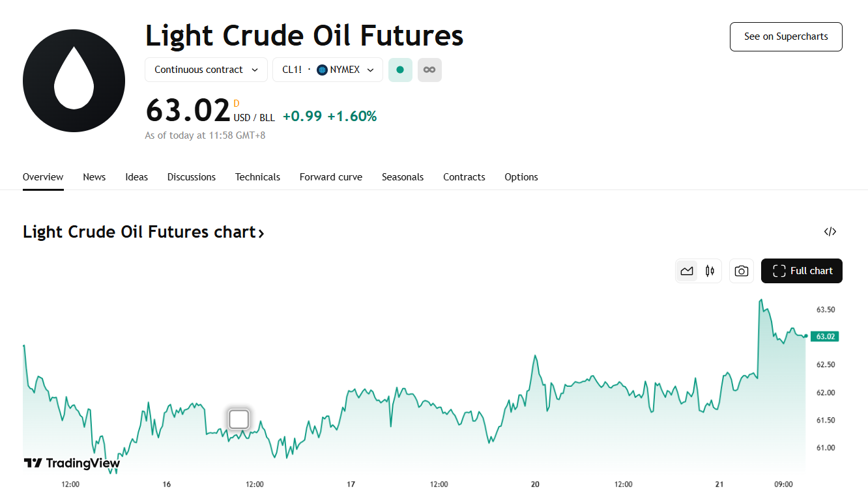Image resolution: width=868 pixels, height=504 pixels.
Task: Open the Light Crude Oil Futures chart link
Action: (x=143, y=232)
